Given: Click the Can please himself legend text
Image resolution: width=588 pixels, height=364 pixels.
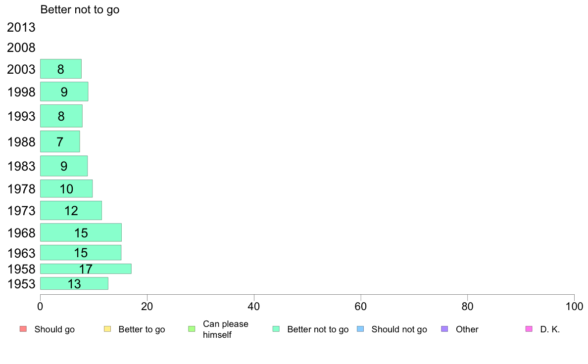Looking at the screenshot, I should [x=225, y=329].
